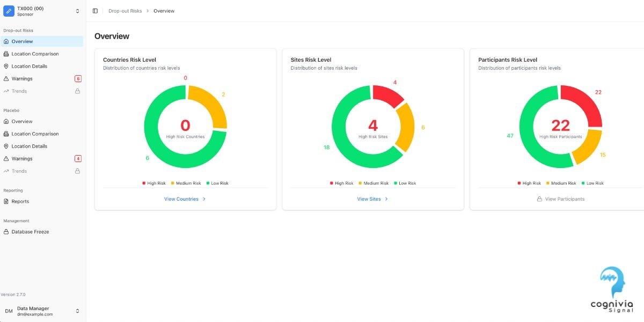Click the Reports document icon

(6, 202)
